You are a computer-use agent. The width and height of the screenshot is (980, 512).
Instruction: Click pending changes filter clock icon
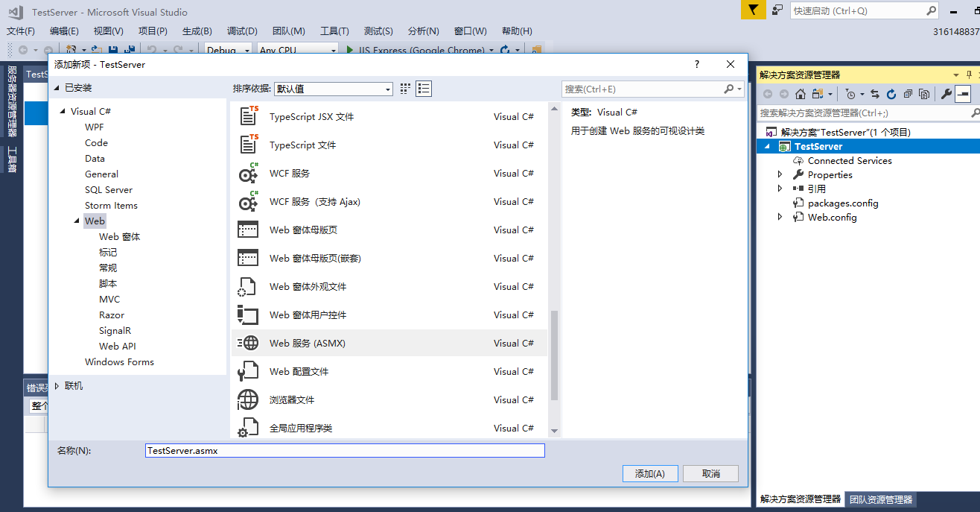click(850, 94)
